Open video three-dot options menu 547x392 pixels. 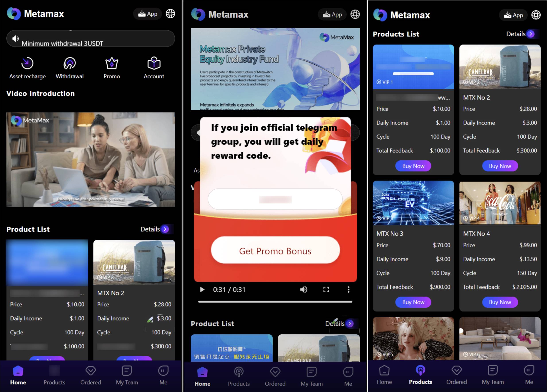click(349, 289)
